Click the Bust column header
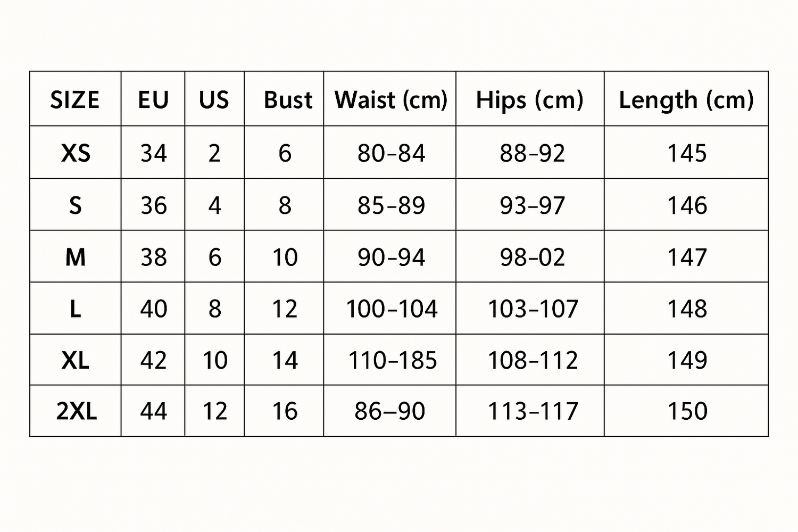The width and height of the screenshot is (798, 532). [288, 99]
